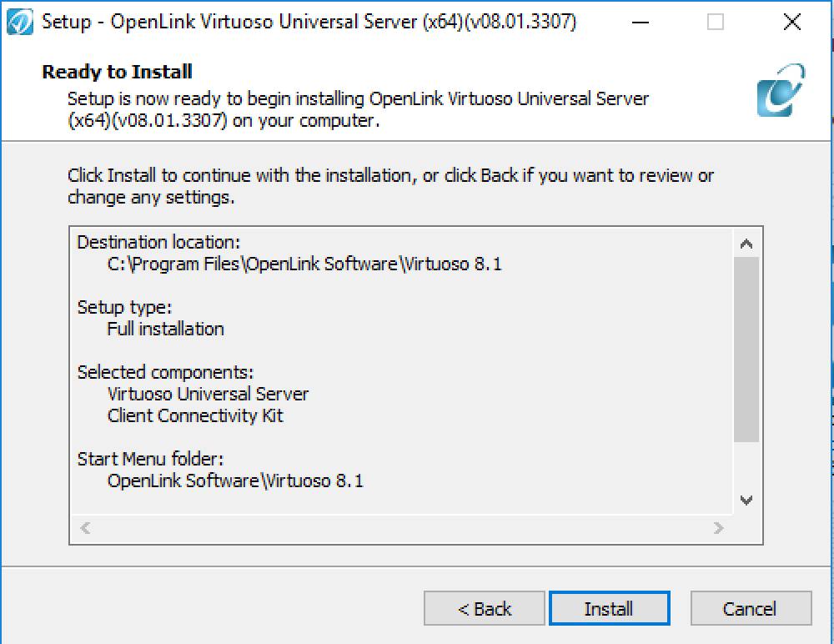The width and height of the screenshot is (834, 644).
Task: Click the right arrow of horizontal scrollbar
Action: click(x=719, y=527)
